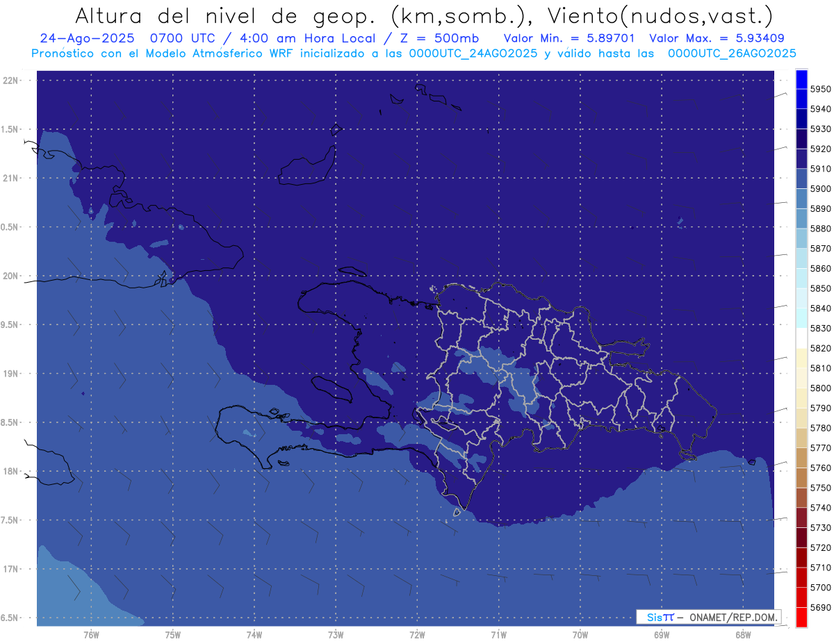The height and width of the screenshot is (644, 834).
Task: Click the 'Valor Max. = 5.93409' value
Action: pyautogui.click(x=717, y=38)
